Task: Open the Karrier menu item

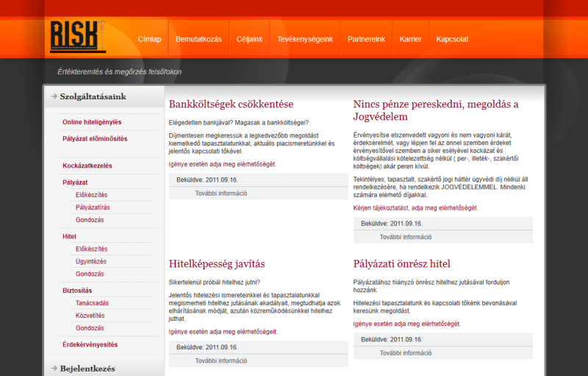Action: click(x=410, y=39)
